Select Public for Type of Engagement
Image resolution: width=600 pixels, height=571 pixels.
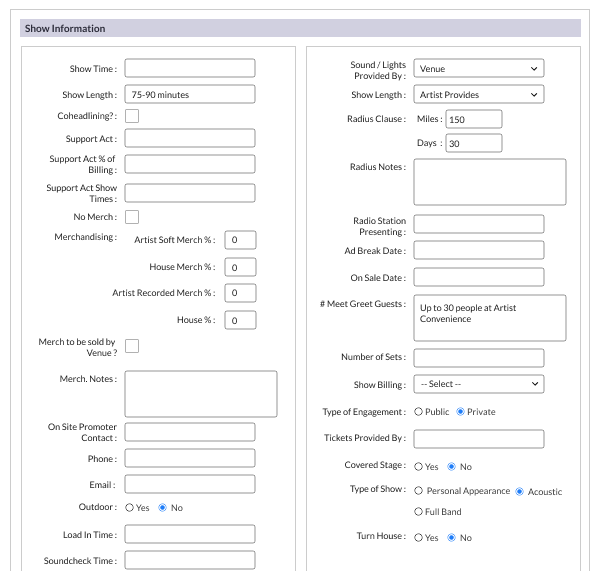coord(418,411)
